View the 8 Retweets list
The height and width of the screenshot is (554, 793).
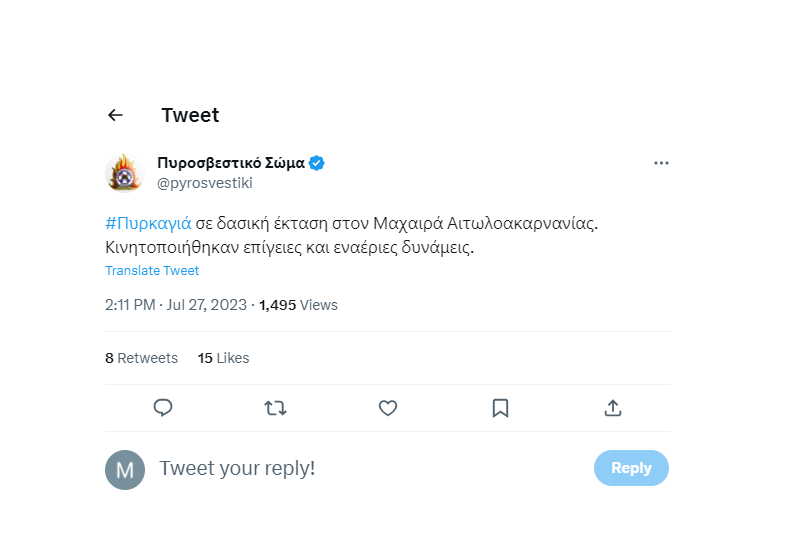click(142, 358)
